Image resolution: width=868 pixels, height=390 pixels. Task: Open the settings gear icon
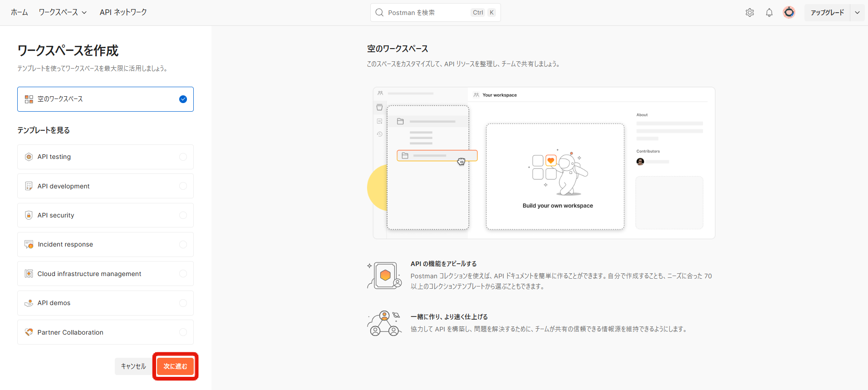click(750, 13)
